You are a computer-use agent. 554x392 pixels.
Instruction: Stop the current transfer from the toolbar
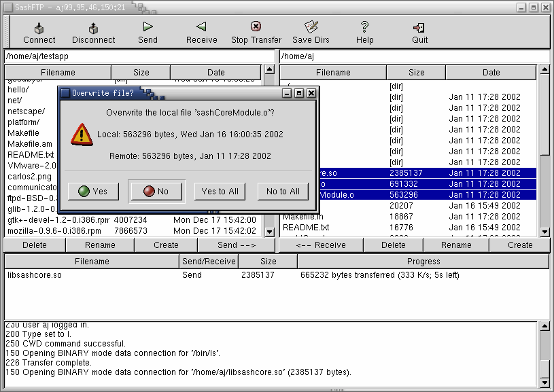click(x=256, y=26)
